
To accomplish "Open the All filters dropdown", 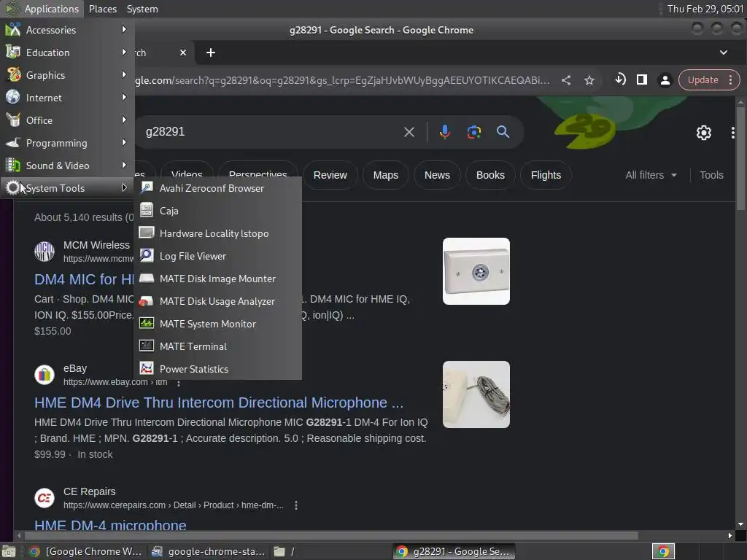I will tap(651, 175).
